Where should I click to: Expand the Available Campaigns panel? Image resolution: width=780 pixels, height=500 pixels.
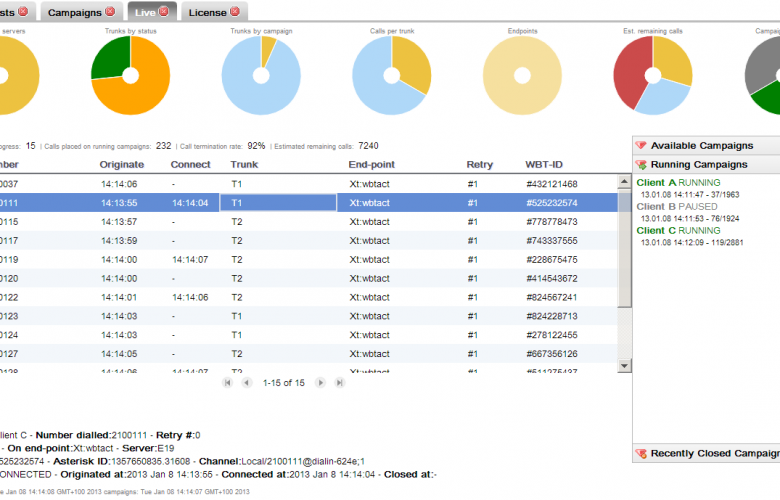click(706, 145)
